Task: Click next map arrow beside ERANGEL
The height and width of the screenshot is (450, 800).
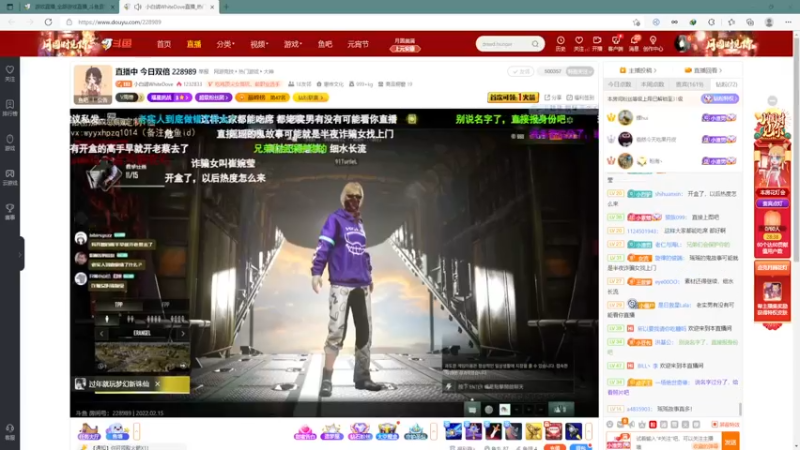Action: point(183,333)
